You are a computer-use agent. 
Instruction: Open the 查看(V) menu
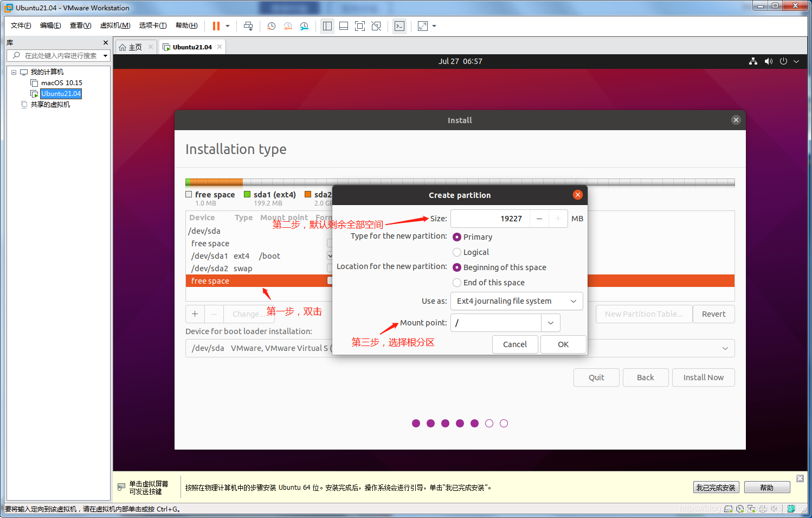pyautogui.click(x=80, y=25)
